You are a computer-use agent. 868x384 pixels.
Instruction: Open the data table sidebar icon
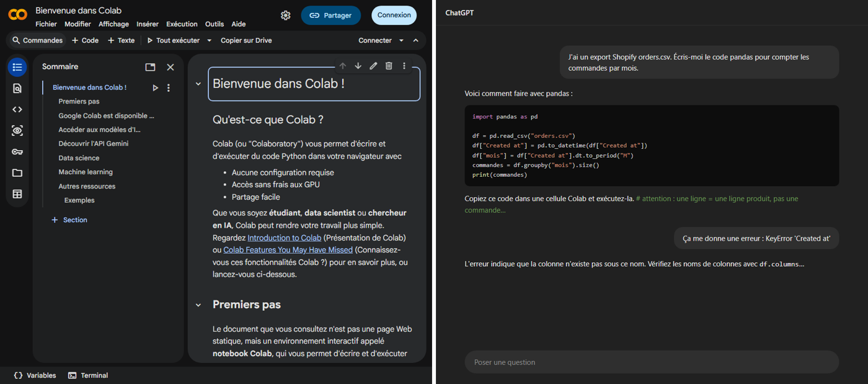pos(17,194)
